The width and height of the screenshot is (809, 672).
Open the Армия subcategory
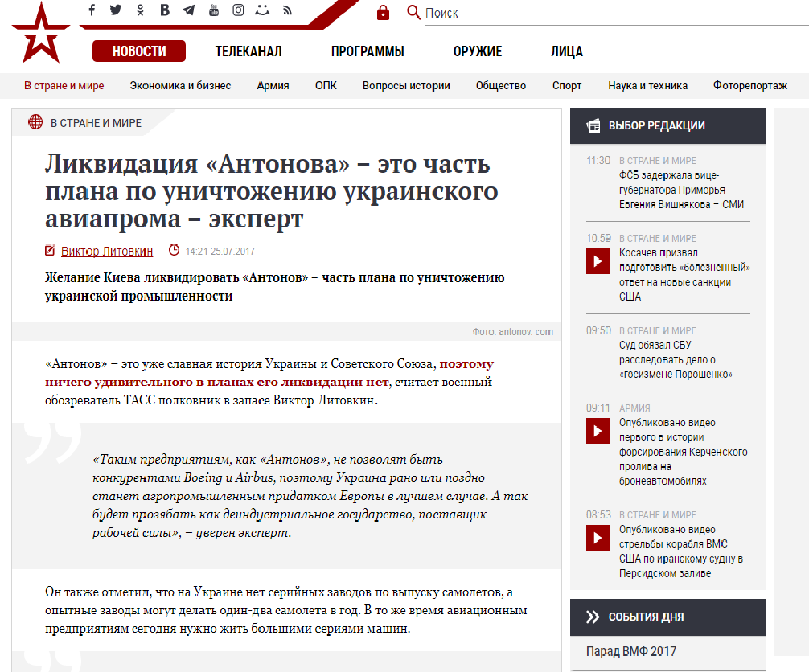(x=273, y=85)
